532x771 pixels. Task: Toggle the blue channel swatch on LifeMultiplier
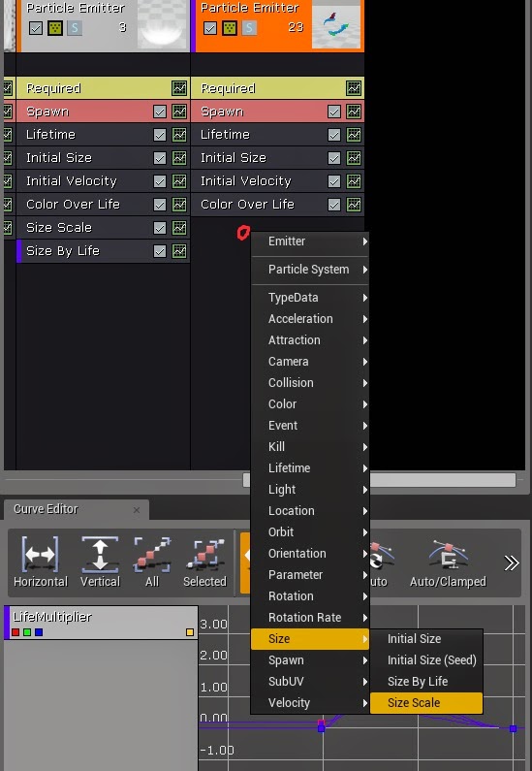click(39, 632)
